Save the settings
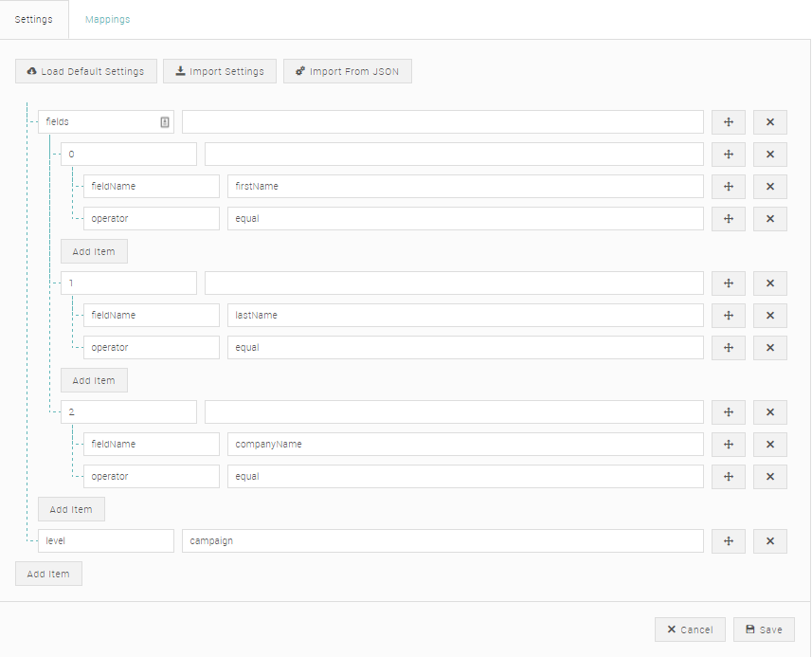 coord(764,630)
